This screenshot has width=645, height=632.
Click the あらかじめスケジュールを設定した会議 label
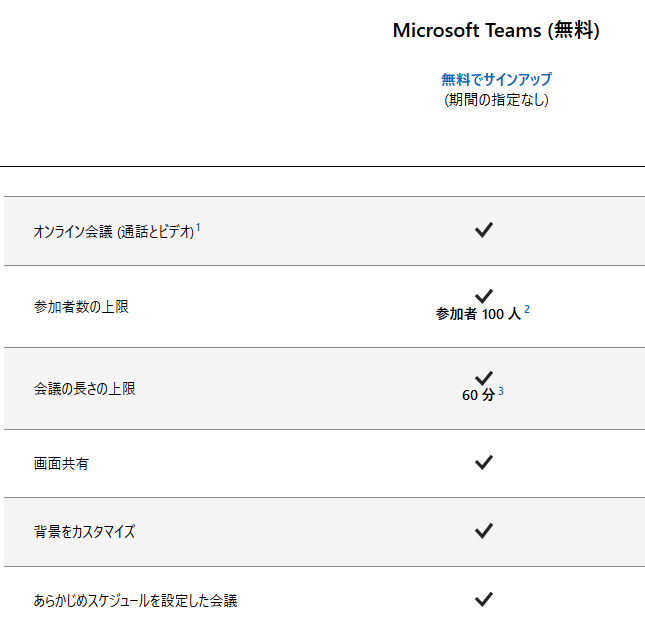coord(135,601)
